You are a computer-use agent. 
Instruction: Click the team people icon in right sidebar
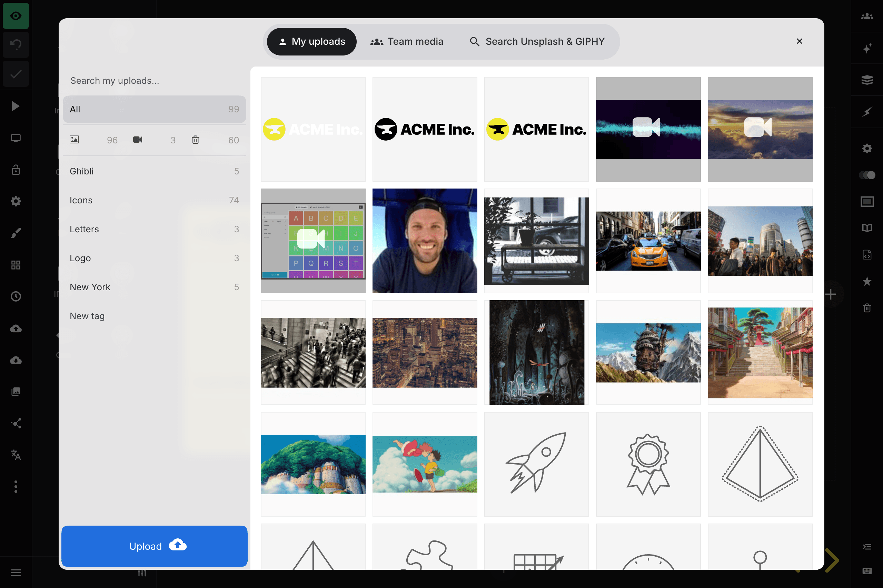[867, 16]
